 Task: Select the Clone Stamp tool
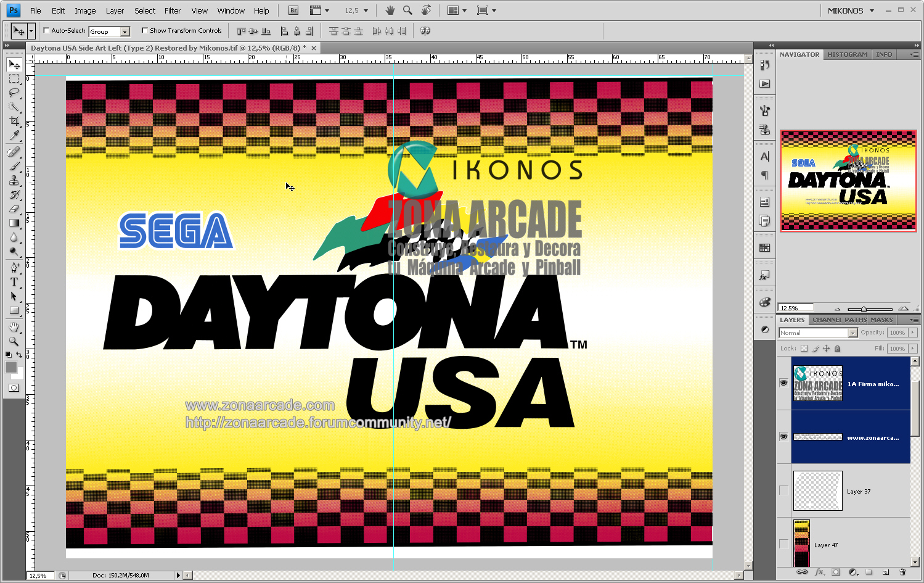coord(14,181)
